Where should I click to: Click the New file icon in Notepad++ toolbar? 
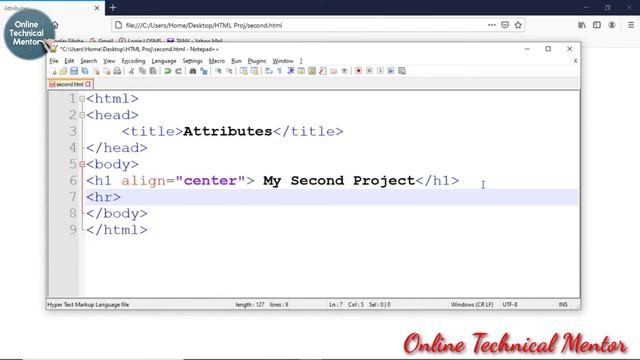click(x=54, y=71)
